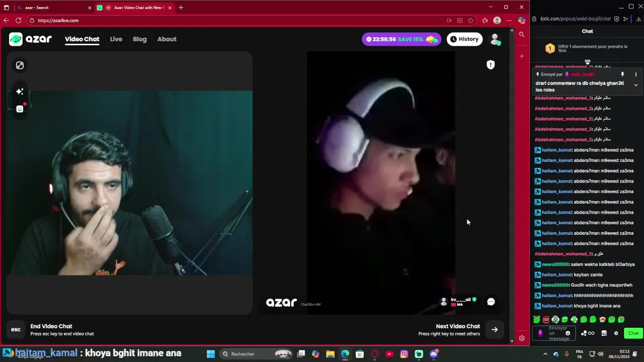Click the 'kayban zamle' chat message
Viewport: 644px width, 362px height.
pos(588,275)
